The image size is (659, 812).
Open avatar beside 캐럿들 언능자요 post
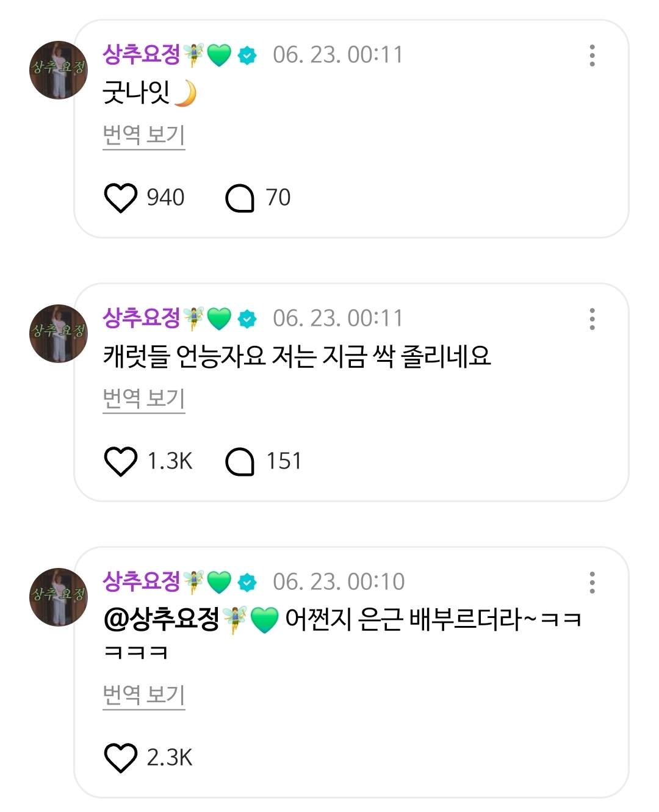coord(59,334)
